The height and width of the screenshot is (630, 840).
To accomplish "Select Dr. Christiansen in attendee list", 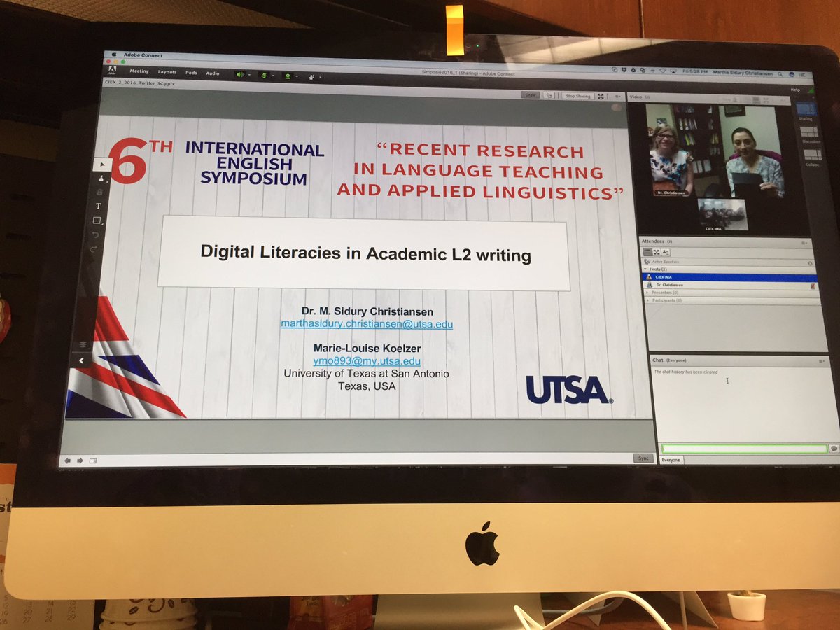I will 730,285.
